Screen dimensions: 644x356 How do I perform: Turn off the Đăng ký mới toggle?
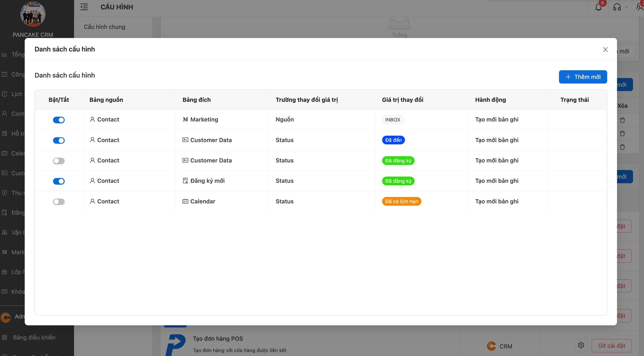tap(59, 181)
